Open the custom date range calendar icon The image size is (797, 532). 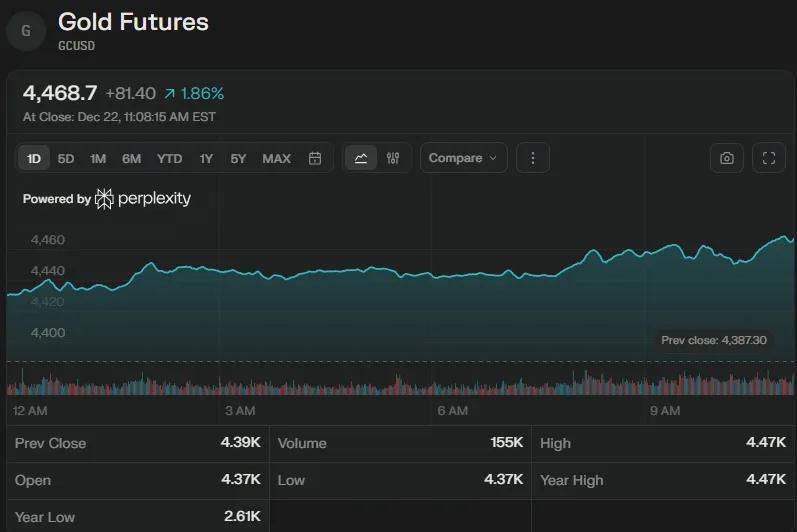(315, 158)
